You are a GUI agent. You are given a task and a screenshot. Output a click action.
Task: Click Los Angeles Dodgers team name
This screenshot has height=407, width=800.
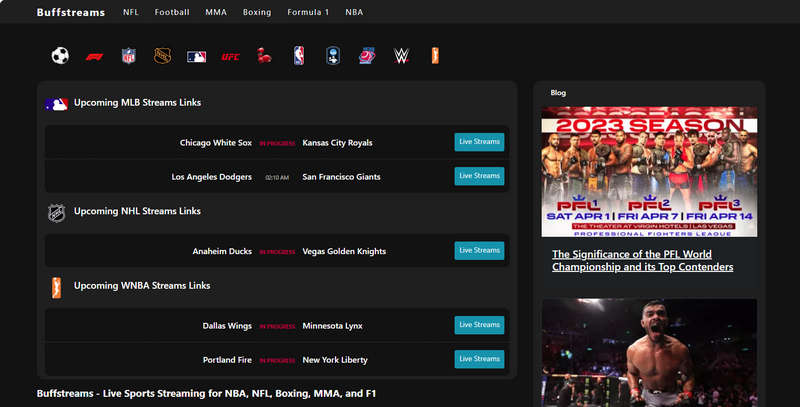(212, 177)
